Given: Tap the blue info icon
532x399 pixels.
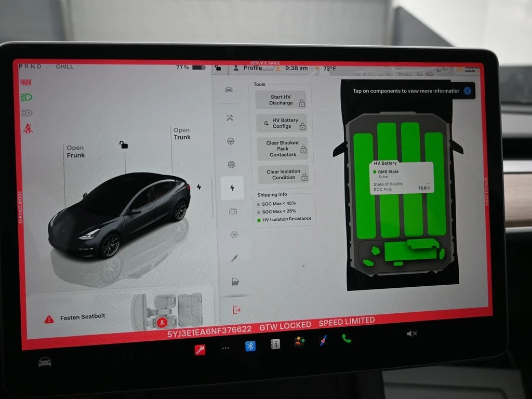Looking at the screenshot, I should (467, 91).
